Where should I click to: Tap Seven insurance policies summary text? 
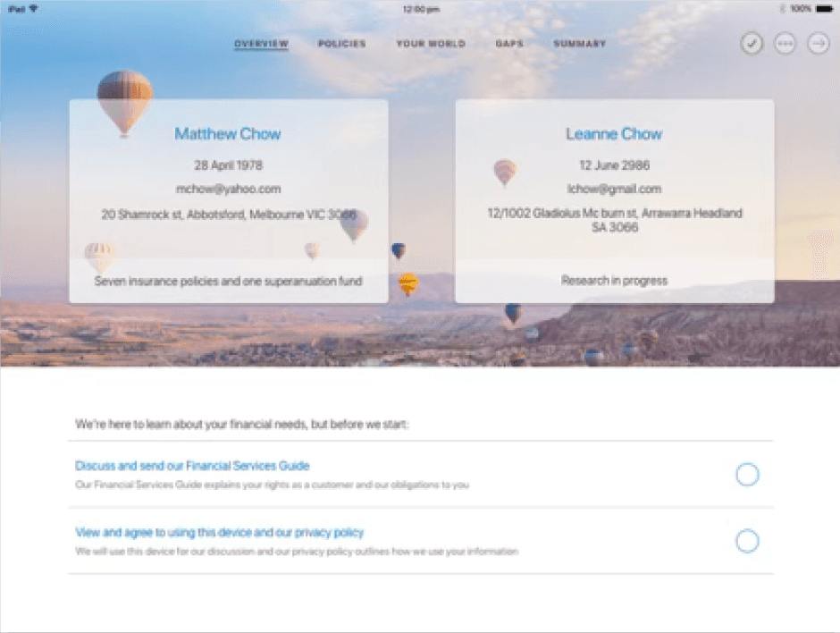(x=228, y=281)
